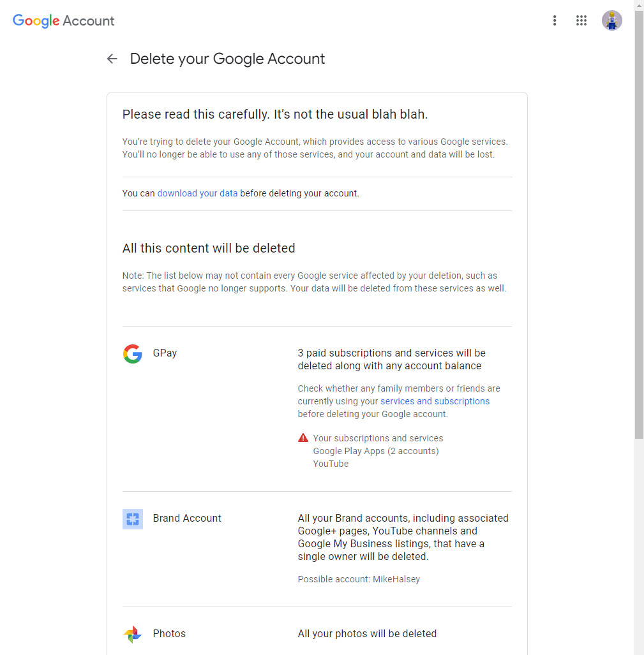The height and width of the screenshot is (655, 644).
Task: Click the Possible account: MikeHalsey text
Action: (359, 579)
